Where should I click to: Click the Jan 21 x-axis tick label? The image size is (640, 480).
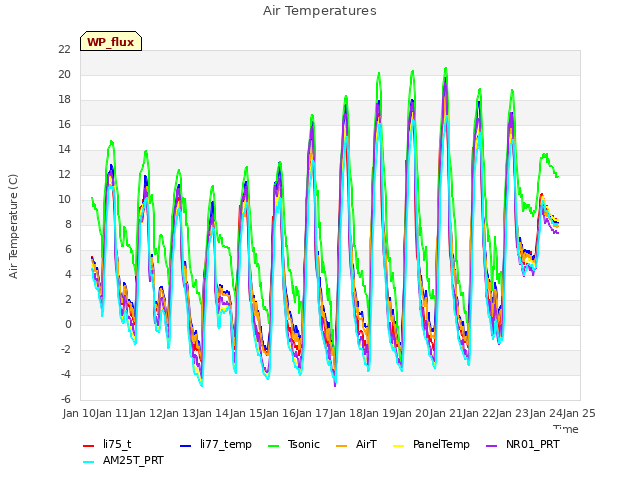446,413
